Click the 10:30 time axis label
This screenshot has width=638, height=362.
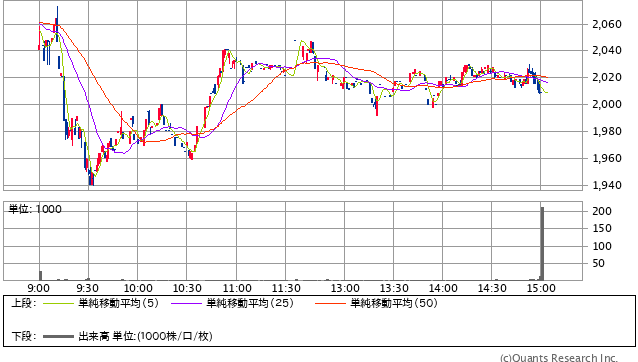[x=187, y=288]
